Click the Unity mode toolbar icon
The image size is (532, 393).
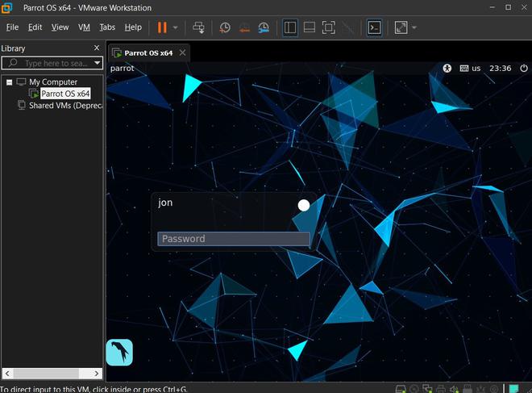(348, 27)
